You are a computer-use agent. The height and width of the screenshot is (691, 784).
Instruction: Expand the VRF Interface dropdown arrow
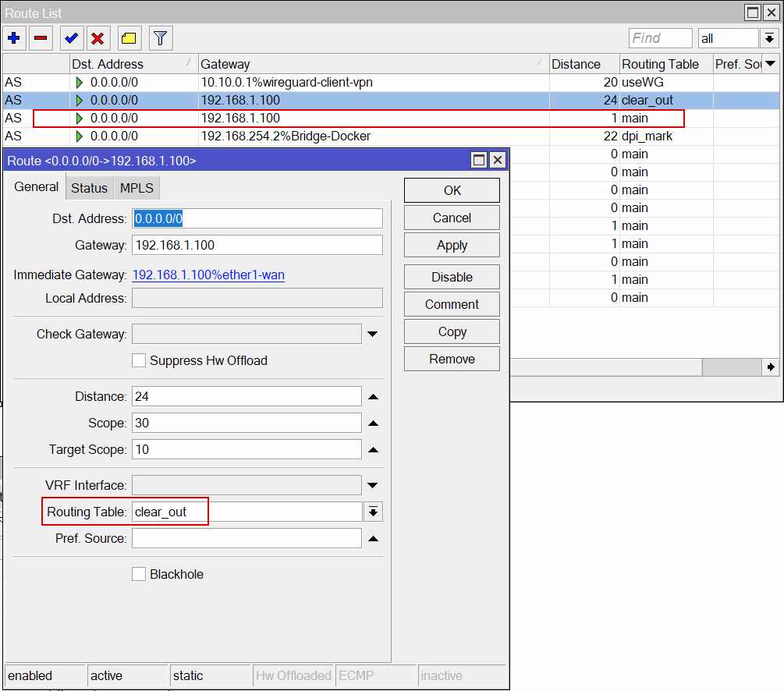373,486
